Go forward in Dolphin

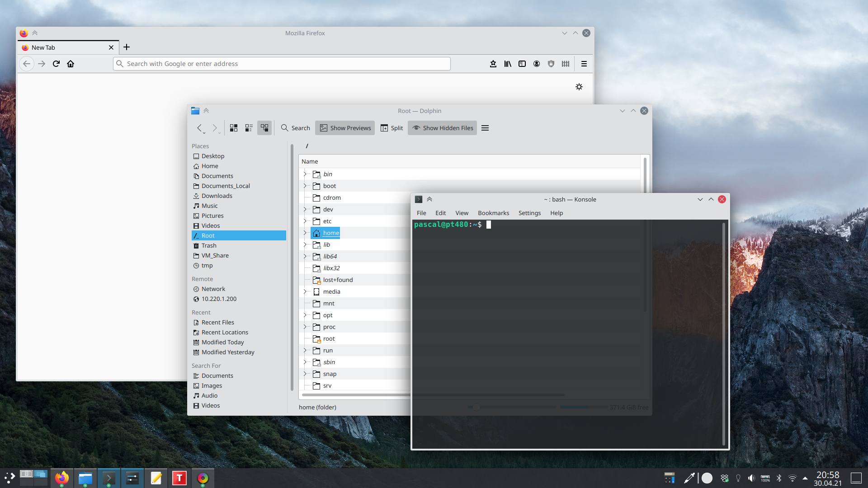(x=215, y=128)
